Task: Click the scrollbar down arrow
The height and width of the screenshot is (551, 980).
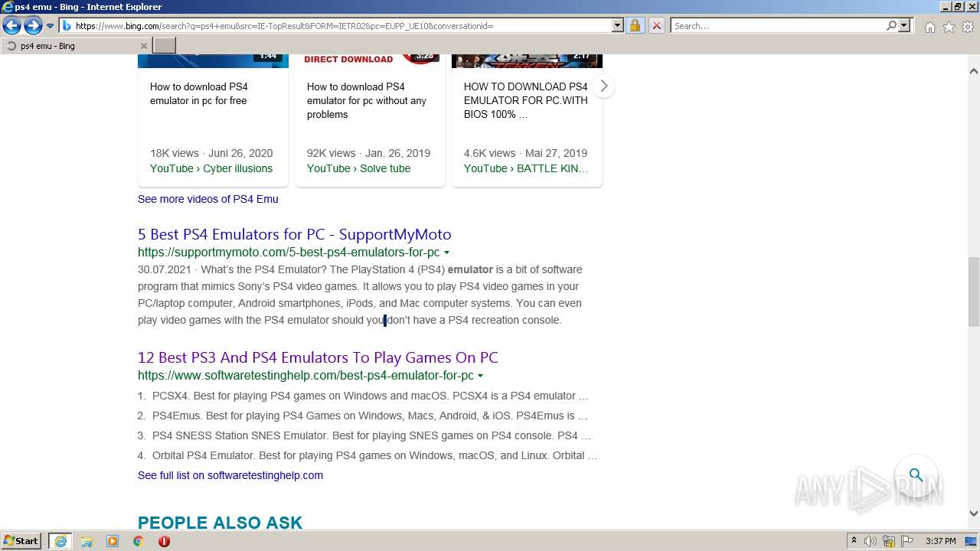Action: (974, 514)
